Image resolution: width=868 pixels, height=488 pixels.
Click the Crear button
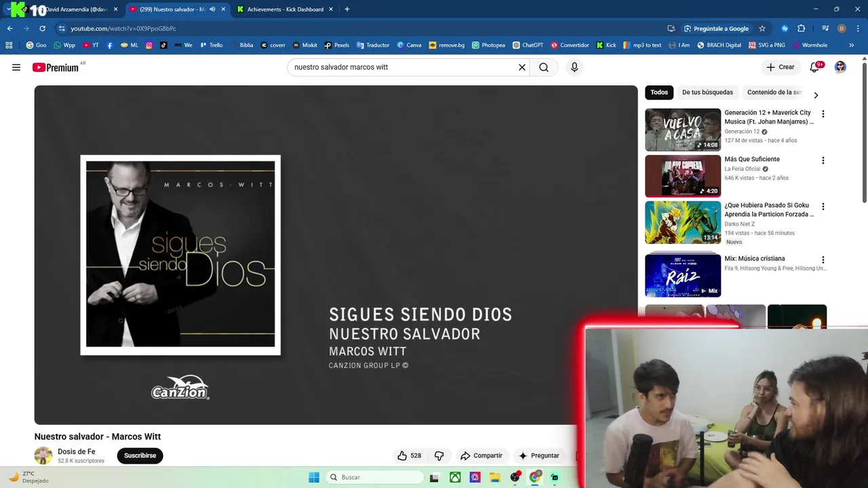[780, 67]
